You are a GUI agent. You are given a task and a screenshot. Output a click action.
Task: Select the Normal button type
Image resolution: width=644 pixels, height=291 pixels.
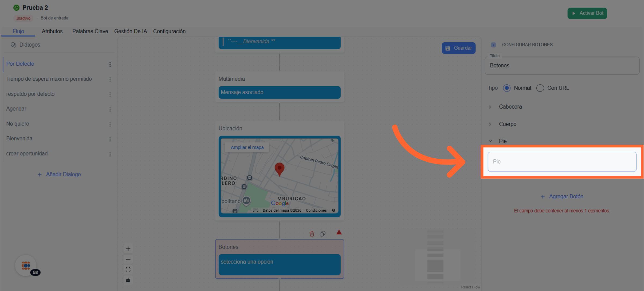pyautogui.click(x=507, y=88)
